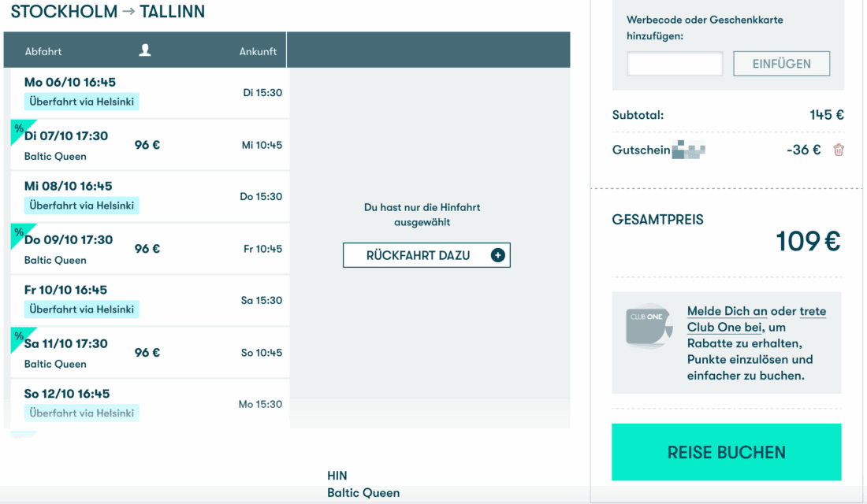Choose Sa 11/10 17:30 Baltic Queen sailing
The width and height of the screenshot is (867, 504).
(150, 353)
